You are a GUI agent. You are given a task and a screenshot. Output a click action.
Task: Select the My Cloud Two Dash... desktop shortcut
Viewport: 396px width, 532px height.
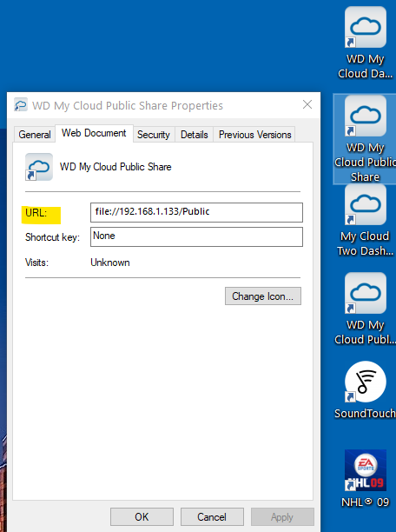(x=366, y=221)
